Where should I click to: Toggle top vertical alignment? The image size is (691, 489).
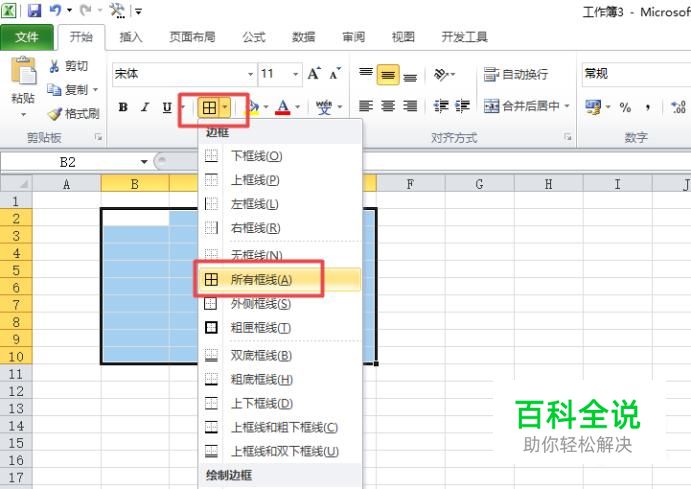click(366, 74)
